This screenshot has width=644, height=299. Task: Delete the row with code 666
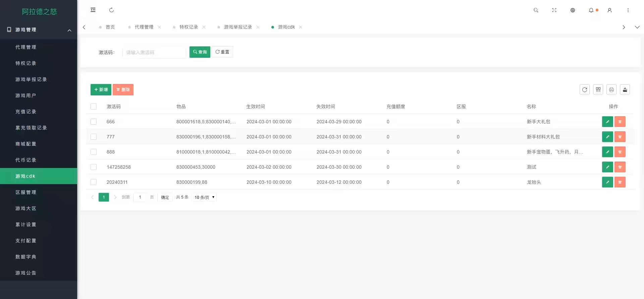[620, 122]
